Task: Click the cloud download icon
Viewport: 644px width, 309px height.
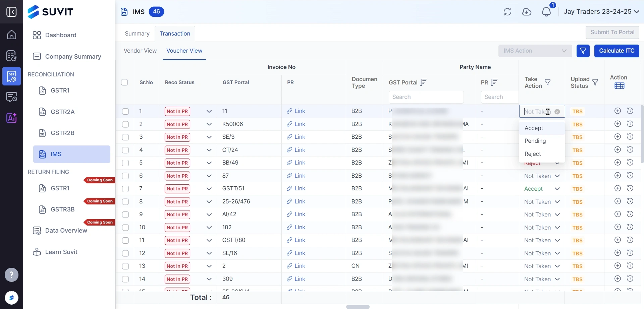Action: [527, 12]
